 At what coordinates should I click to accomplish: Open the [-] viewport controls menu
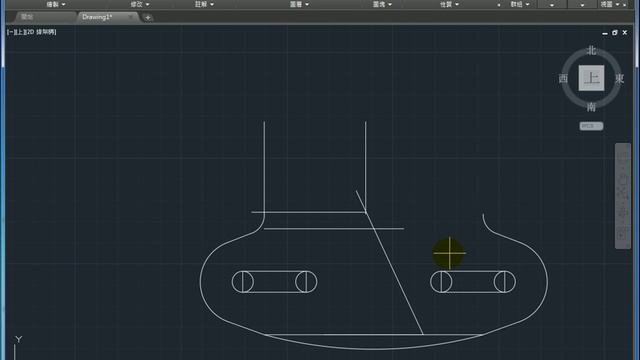(10, 32)
